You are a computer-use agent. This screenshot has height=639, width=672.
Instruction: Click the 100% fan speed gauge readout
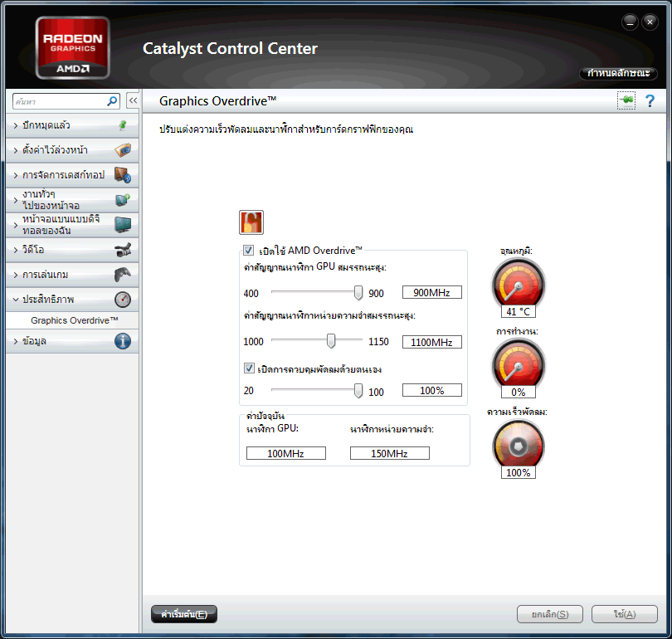click(x=519, y=472)
